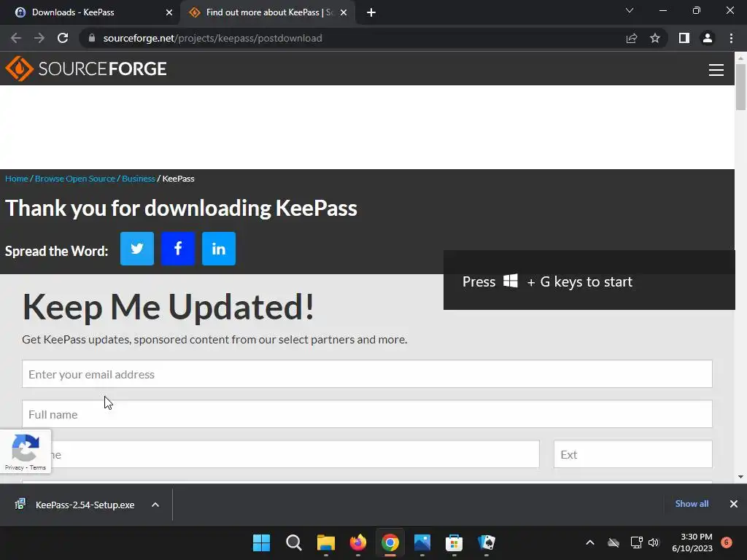Open a new browser tab
Image resolution: width=747 pixels, height=560 pixels.
(371, 12)
